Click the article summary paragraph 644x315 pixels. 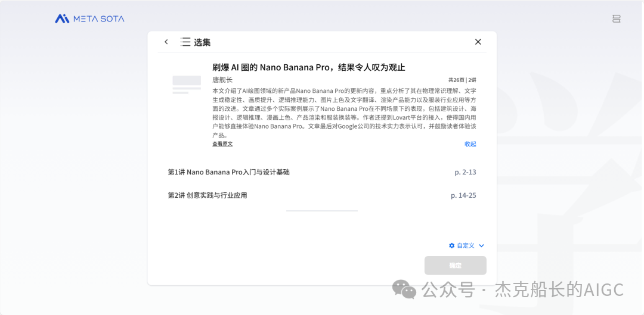point(344,113)
